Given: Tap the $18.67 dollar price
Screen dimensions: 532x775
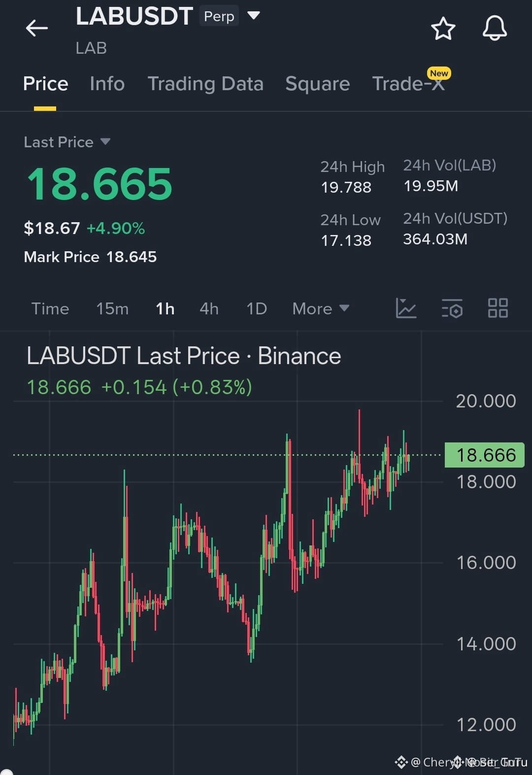Looking at the screenshot, I should [x=52, y=228].
